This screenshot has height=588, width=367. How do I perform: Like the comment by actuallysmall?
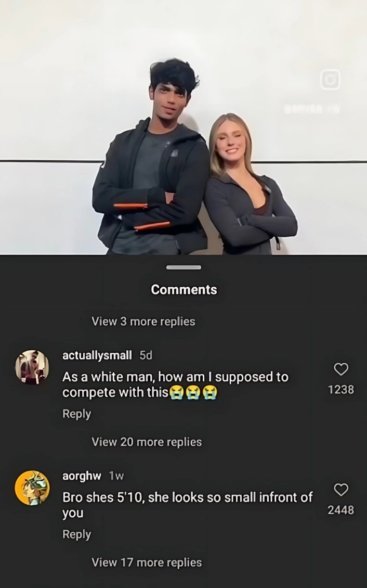(x=341, y=369)
